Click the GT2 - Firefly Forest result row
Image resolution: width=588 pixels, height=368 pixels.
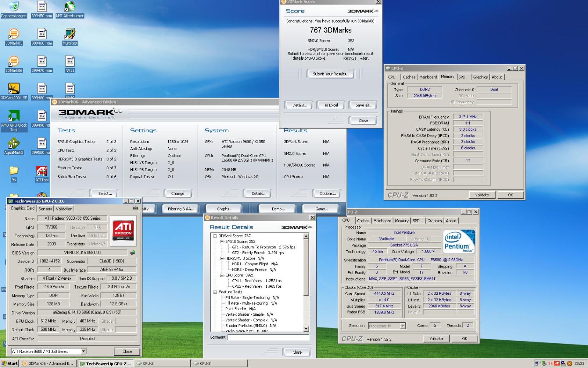258,253
